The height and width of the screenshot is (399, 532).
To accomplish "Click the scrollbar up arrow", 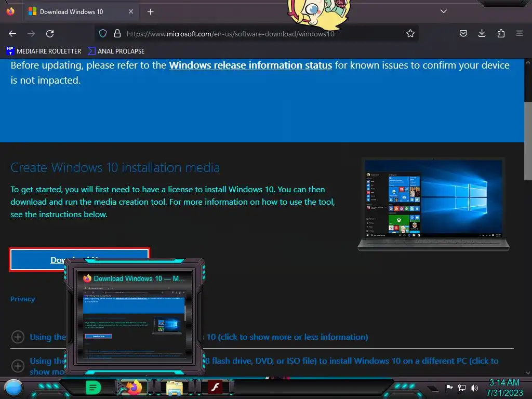I will [x=528, y=62].
